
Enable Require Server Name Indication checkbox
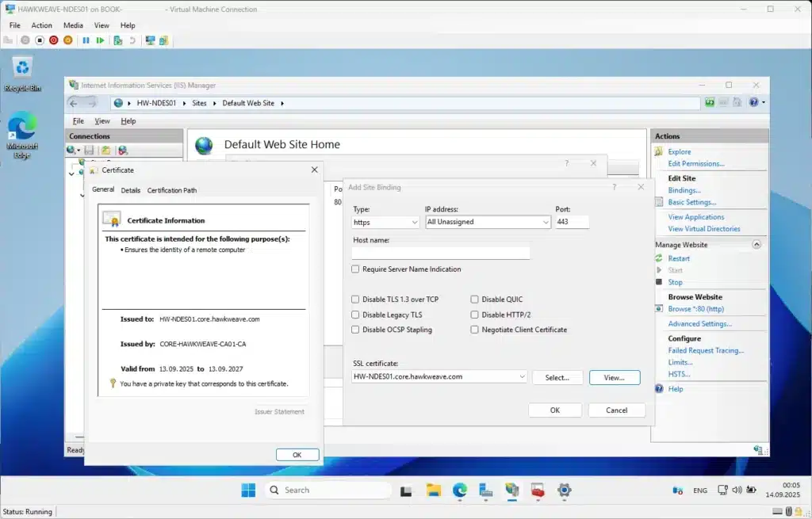pyautogui.click(x=356, y=269)
